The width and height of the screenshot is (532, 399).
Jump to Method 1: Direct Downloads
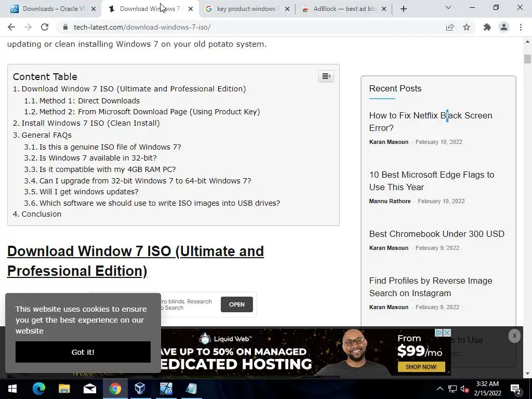tap(89, 101)
